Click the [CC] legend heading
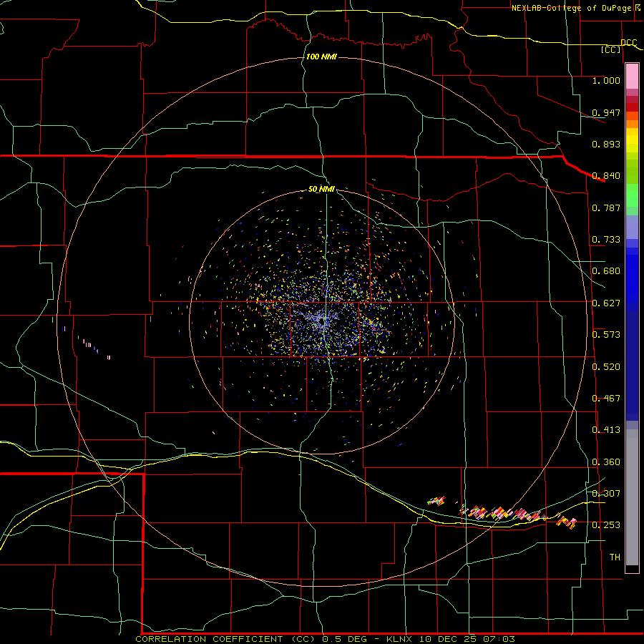Viewport: 644px width, 644px height. (611, 49)
